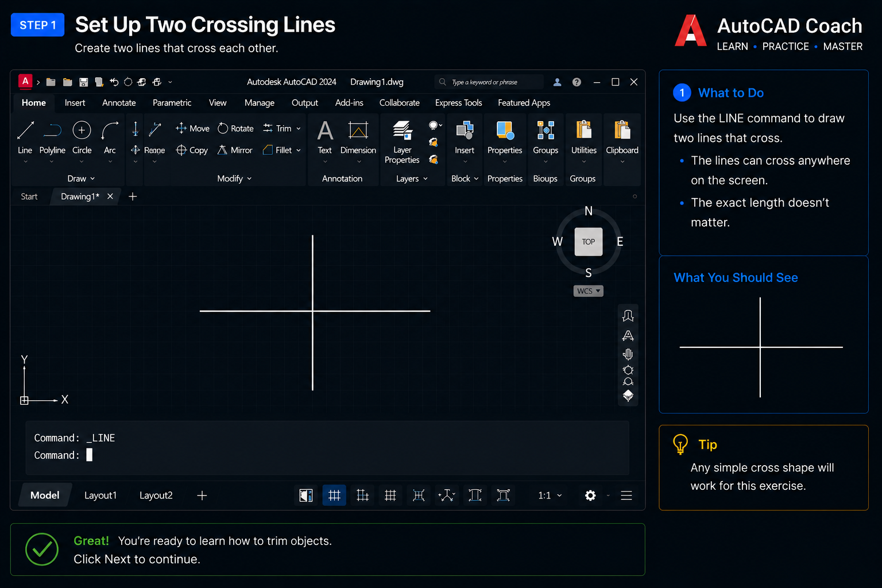Open the status bar customization hamburger menu
Viewport: 882px width, 588px height.
(x=626, y=496)
